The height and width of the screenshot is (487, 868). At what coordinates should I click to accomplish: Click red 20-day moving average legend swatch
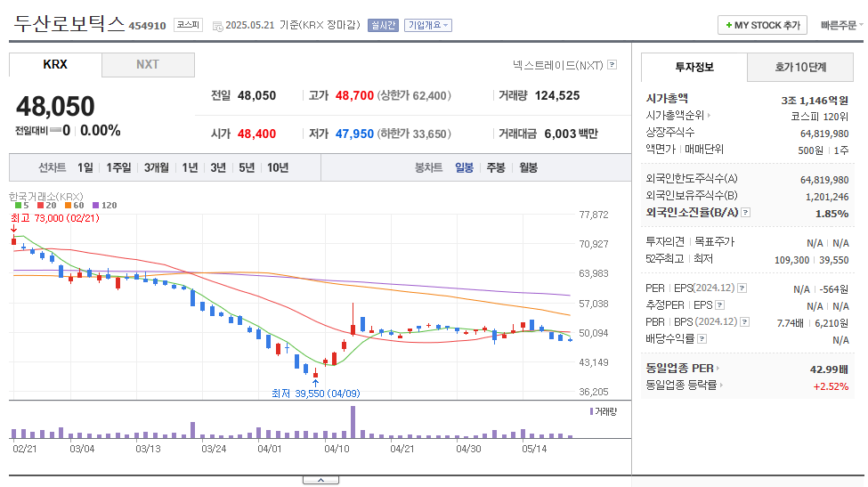tap(40, 206)
